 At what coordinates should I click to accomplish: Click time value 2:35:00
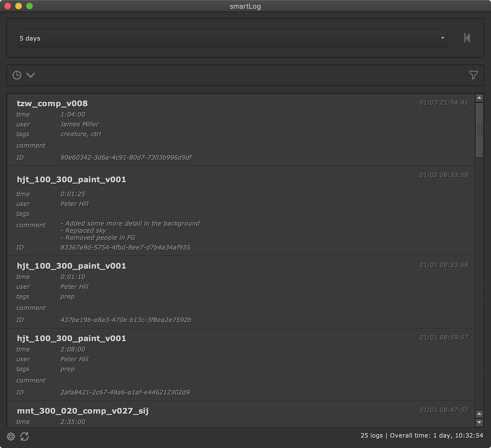click(73, 422)
